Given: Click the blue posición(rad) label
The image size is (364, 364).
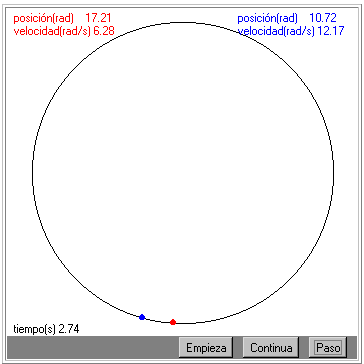Looking at the screenshot, I should click(267, 18).
